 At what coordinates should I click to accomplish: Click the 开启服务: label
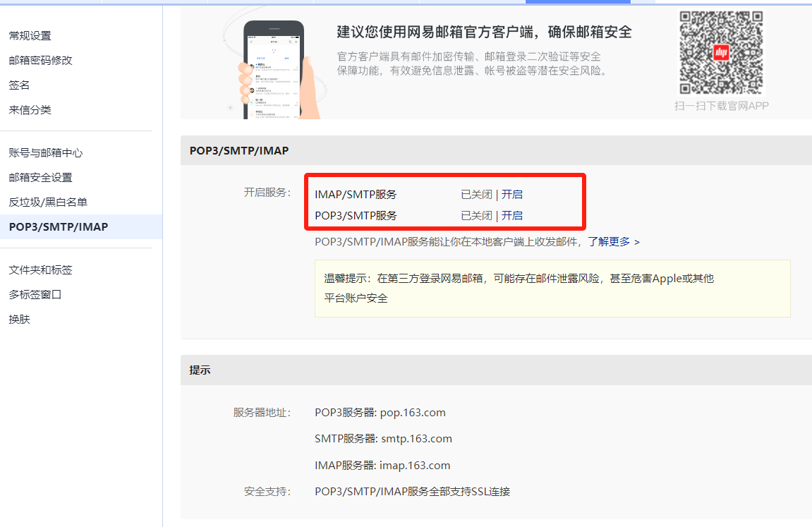pyautogui.click(x=267, y=193)
